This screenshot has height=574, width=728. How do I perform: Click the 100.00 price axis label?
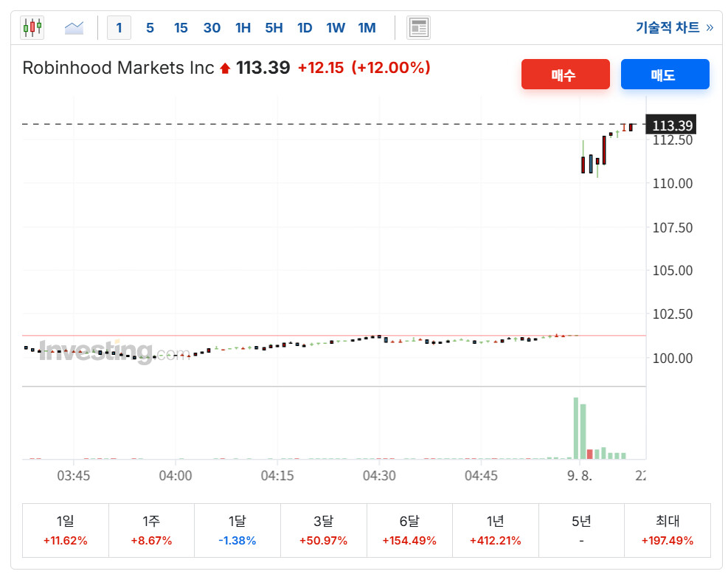pos(672,358)
